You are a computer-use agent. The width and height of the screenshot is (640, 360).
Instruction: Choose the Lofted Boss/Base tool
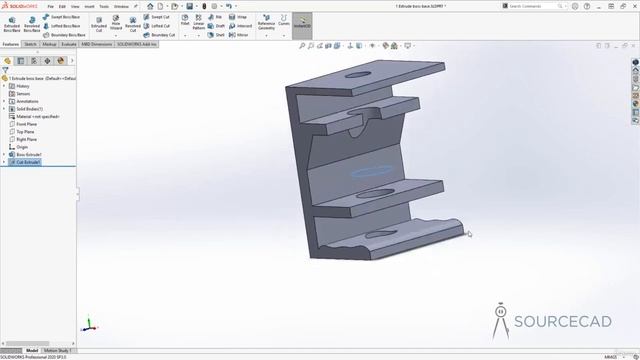(x=61, y=26)
